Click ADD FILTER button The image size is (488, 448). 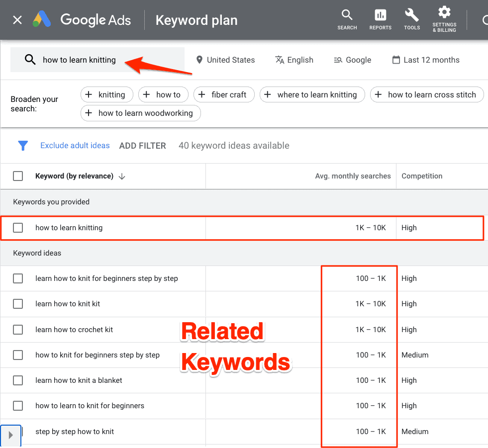click(142, 146)
